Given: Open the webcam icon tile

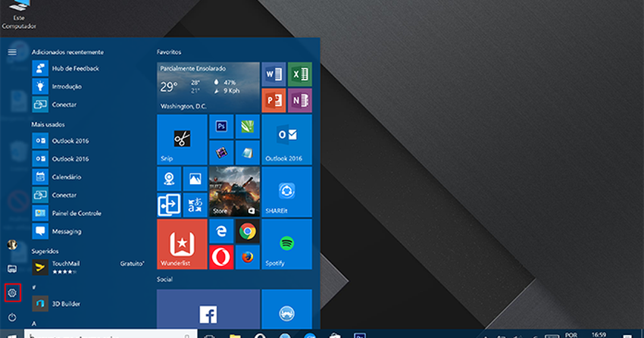Looking at the screenshot, I should [169, 179].
